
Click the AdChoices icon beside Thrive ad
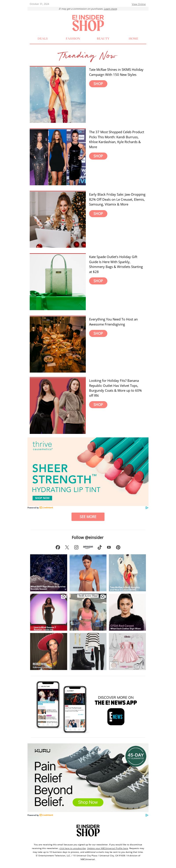147,508
